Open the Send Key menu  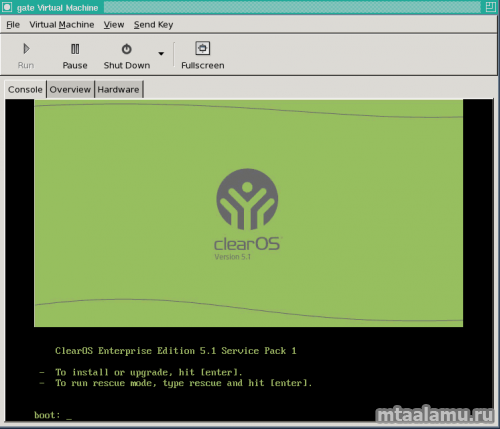[153, 25]
